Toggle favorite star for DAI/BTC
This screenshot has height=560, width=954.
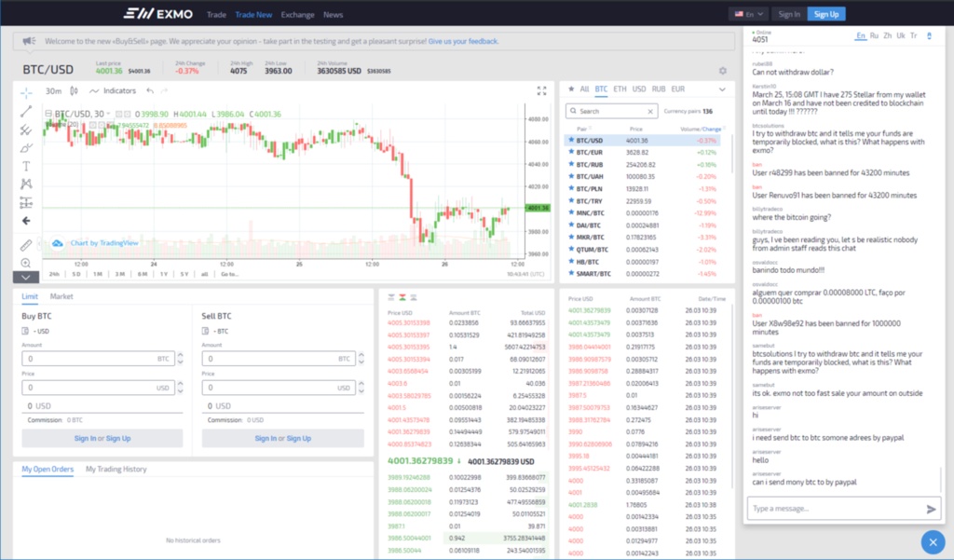(x=571, y=225)
